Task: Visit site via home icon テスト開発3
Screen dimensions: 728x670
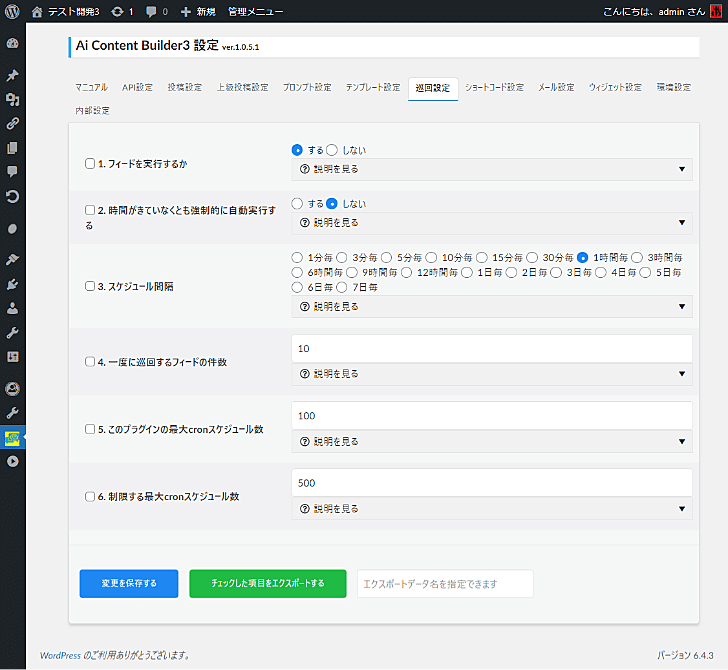Action: point(65,12)
